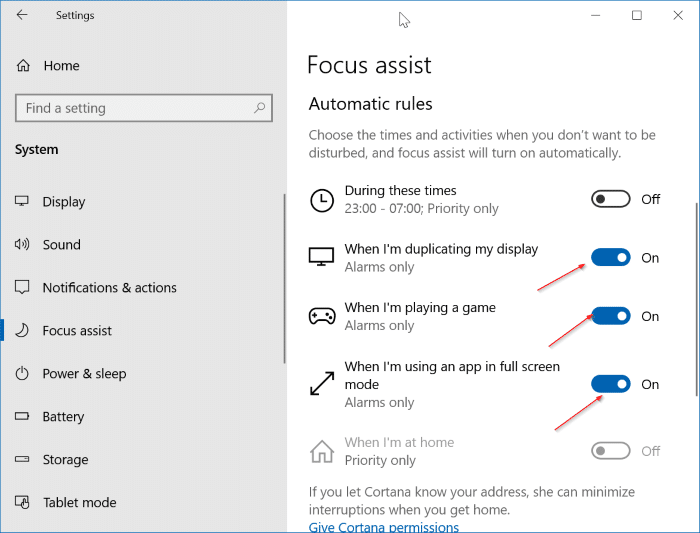Click the clock icon for During these times
Viewport: 700px width, 533px height.
click(321, 200)
